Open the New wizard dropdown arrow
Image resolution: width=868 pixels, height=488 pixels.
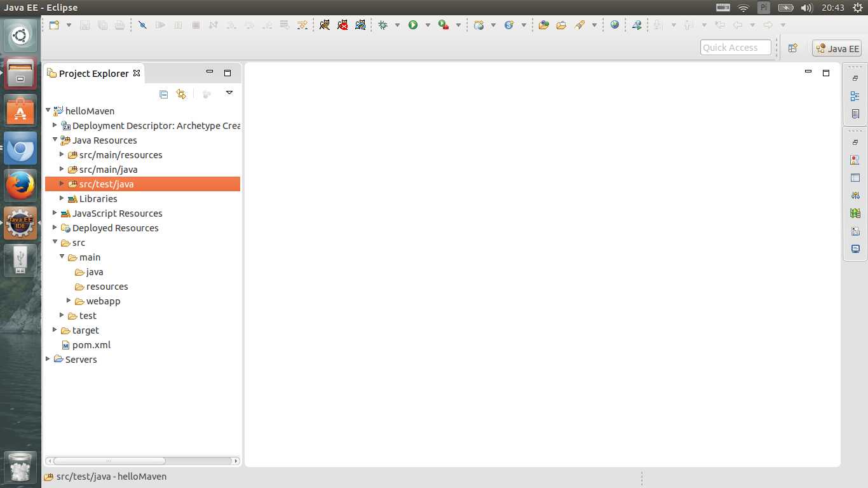(x=69, y=25)
